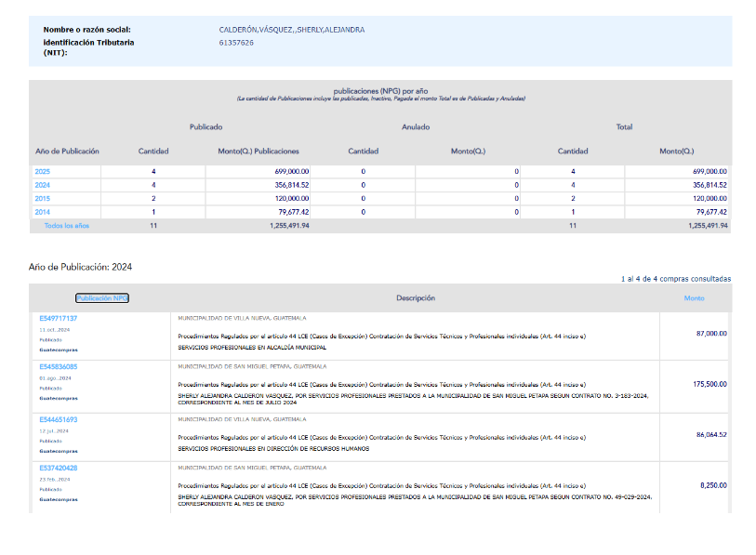This screenshot has height=555, width=756.
Task: View details of NPG E544651693
Action: point(58,420)
